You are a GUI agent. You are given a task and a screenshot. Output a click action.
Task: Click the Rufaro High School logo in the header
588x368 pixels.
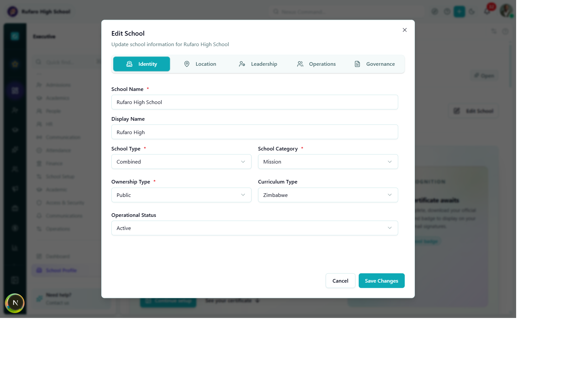pyautogui.click(x=12, y=12)
